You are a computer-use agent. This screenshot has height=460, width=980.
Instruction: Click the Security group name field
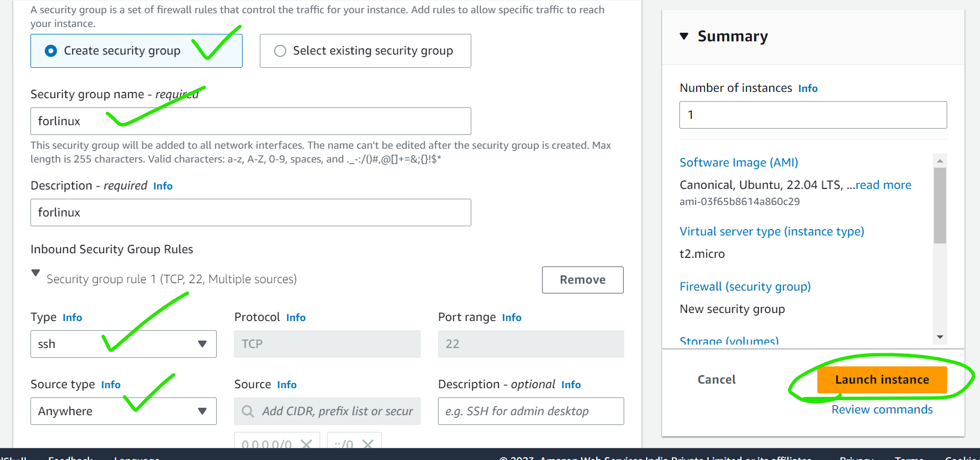(x=251, y=121)
